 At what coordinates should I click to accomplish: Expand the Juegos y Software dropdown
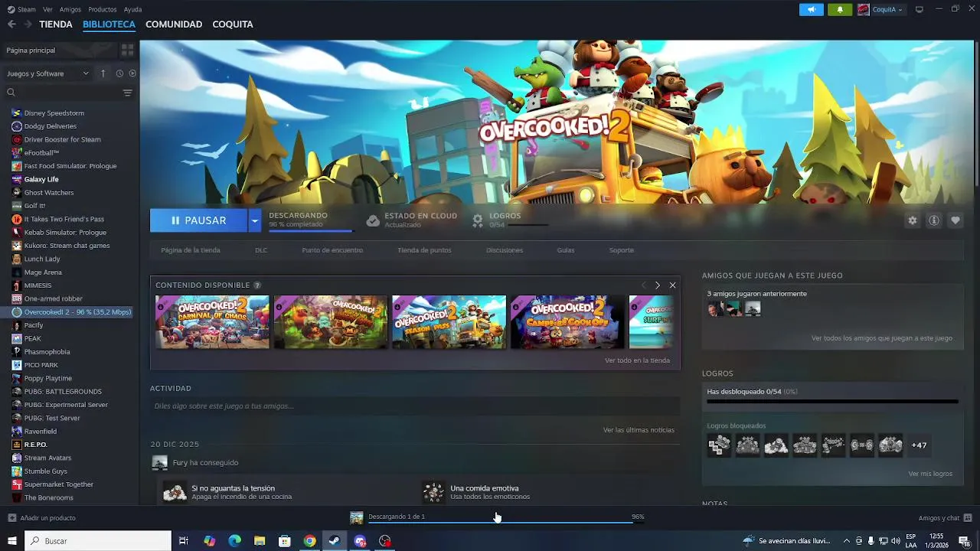pyautogui.click(x=47, y=73)
